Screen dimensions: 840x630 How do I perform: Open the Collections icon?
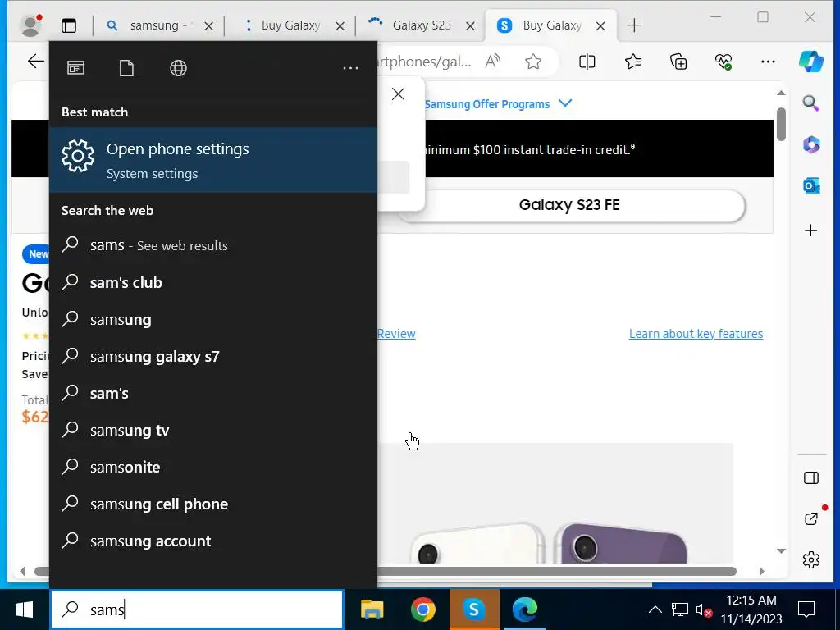point(678,62)
